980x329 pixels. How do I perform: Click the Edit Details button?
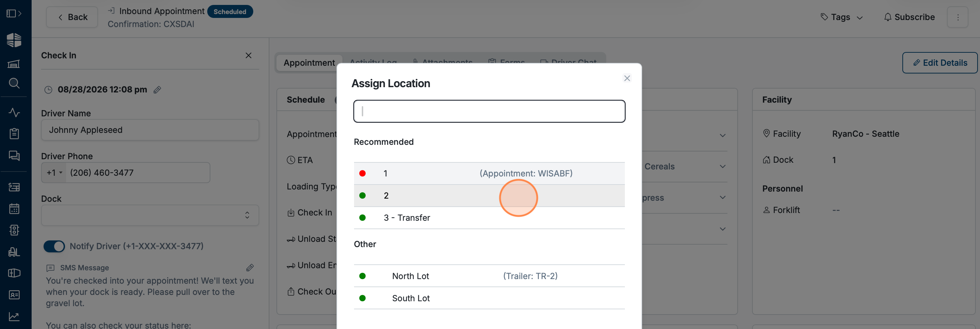pos(940,63)
